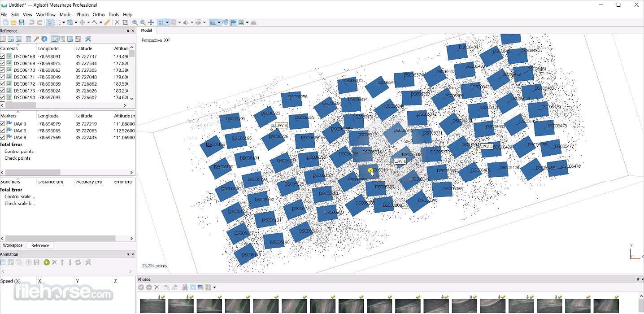Viewport: 644px width, 314px height.
Task: Uncheck the DSC06168 camera checkbox
Action: tap(3, 57)
